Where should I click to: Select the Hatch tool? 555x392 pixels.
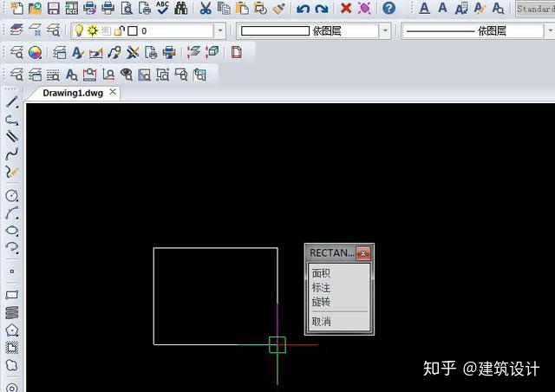point(12,348)
